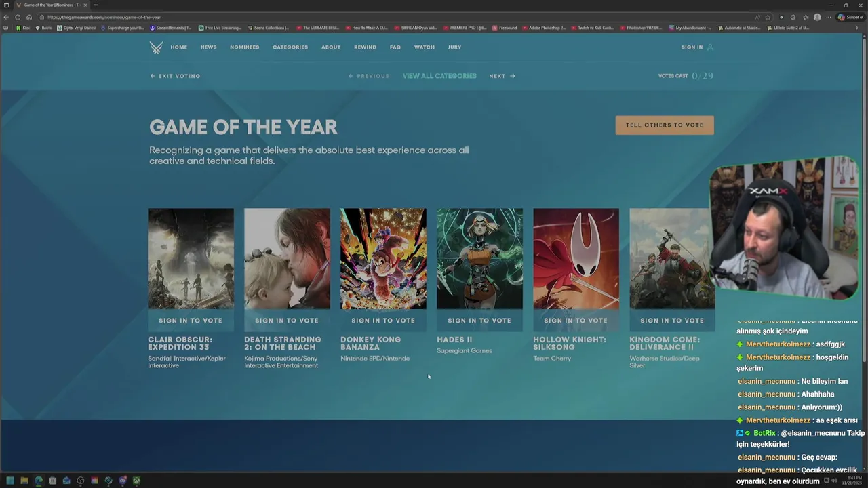868x488 pixels.
Task: Click SIGN IN in the header
Action: click(697, 47)
